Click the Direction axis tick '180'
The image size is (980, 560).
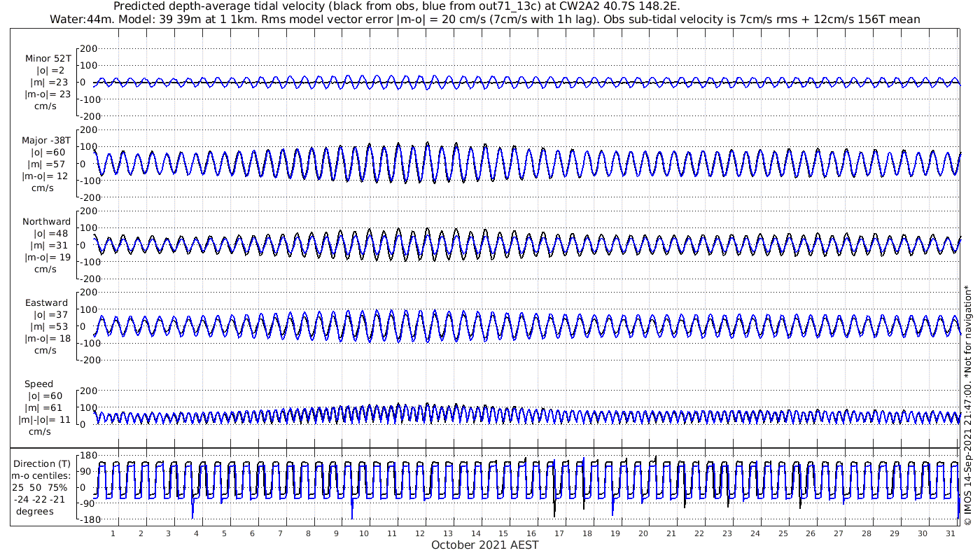87,456
